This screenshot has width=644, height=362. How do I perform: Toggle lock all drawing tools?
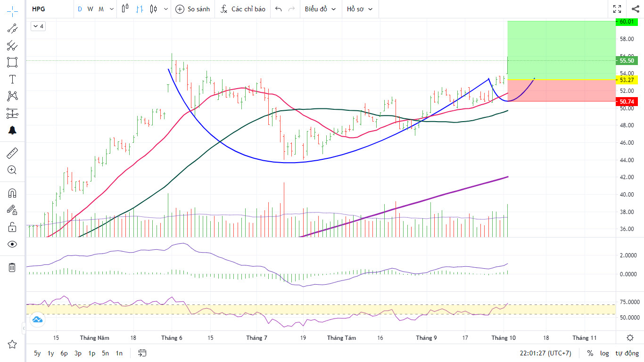pyautogui.click(x=12, y=227)
